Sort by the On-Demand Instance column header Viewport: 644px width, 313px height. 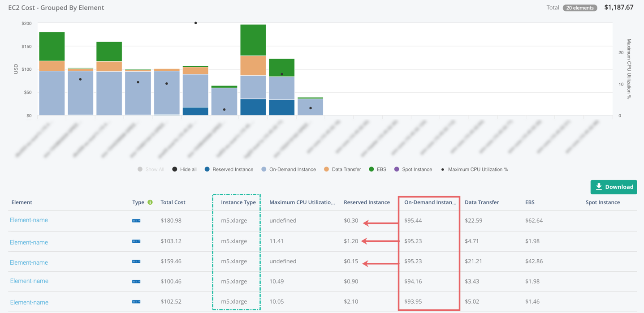430,202
